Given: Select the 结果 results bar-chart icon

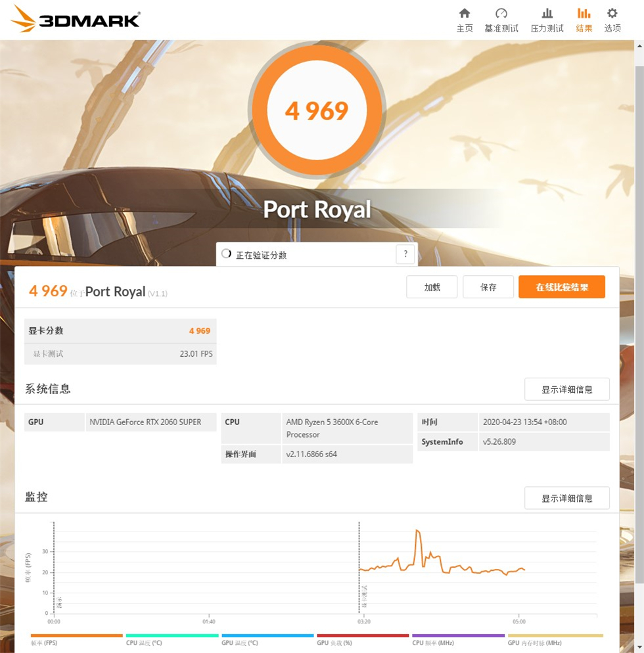Looking at the screenshot, I should point(584,13).
